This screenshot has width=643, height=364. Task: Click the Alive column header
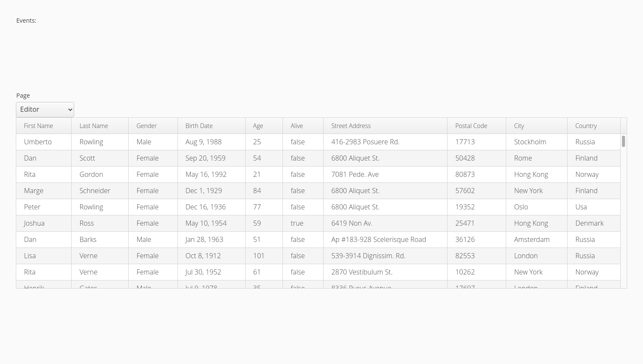point(303,126)
